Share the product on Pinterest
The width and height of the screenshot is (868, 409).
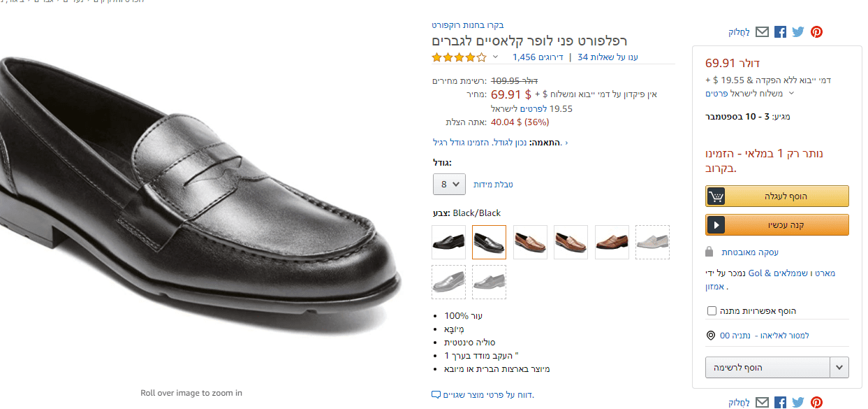point(816,31)
